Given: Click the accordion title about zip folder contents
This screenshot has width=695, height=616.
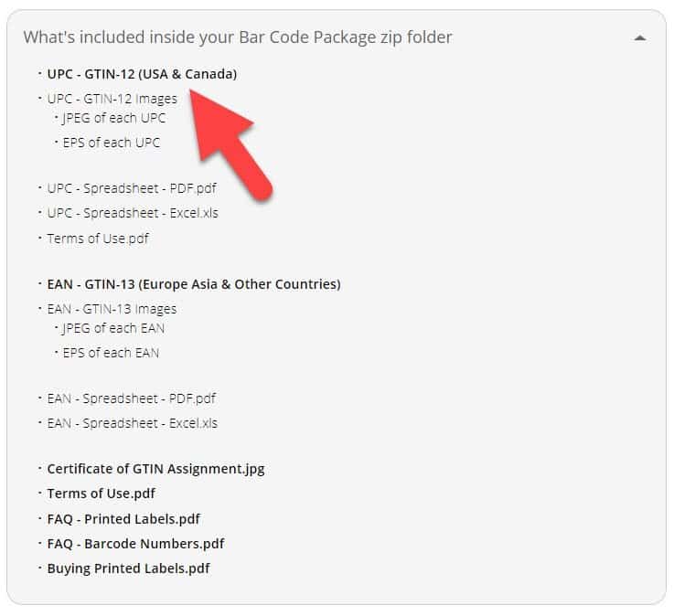Looking at the screenshot, I should [238, 37].
